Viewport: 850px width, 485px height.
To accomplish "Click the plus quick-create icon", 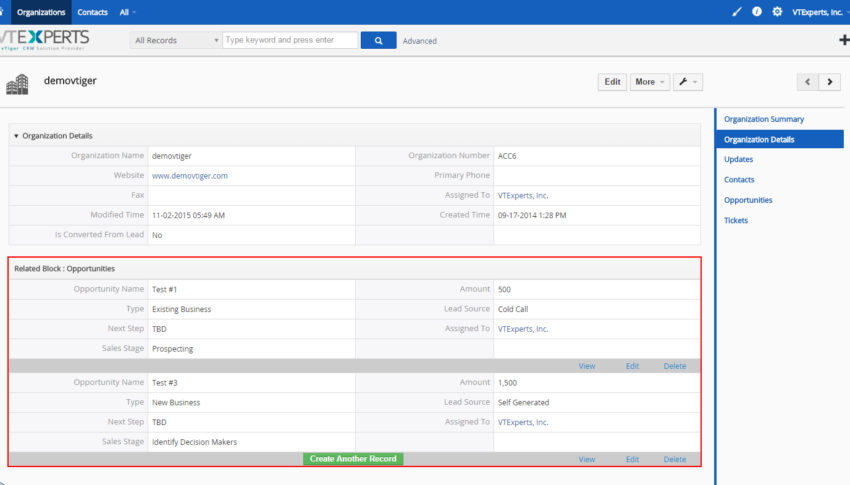I will coord(843,40).
